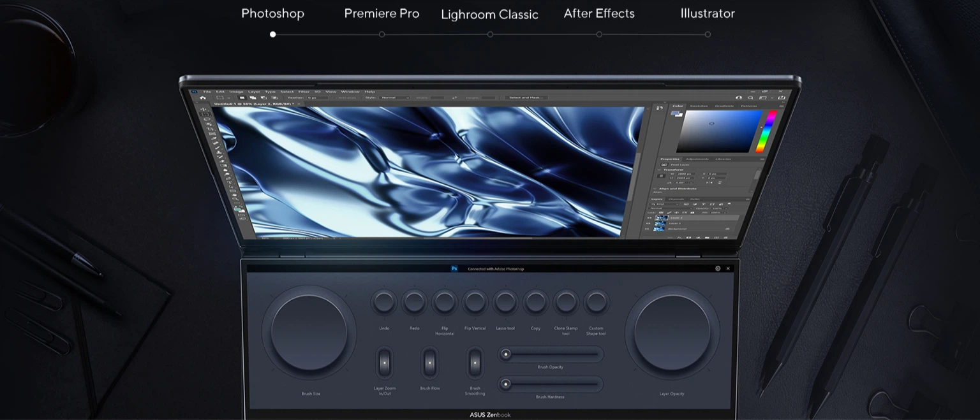Click the Layer Zoom In/Out scroller
980x420 pixels.
pyautogui.click(x=384, y=363)
